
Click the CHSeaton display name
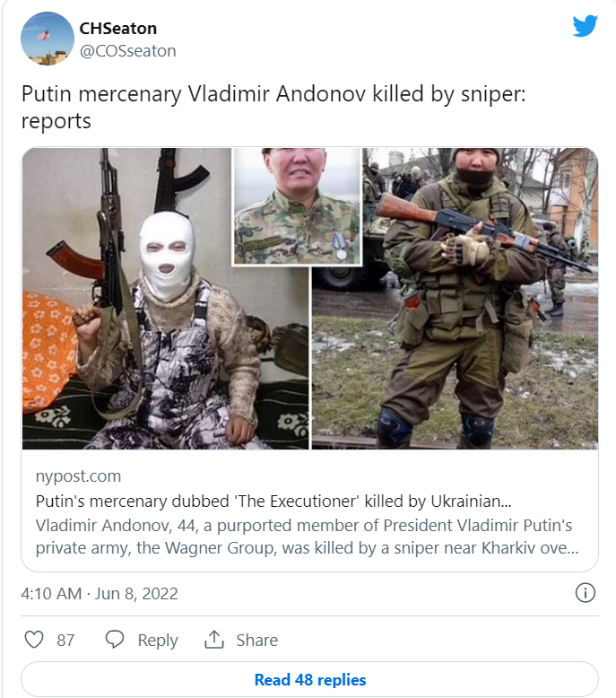117,29
